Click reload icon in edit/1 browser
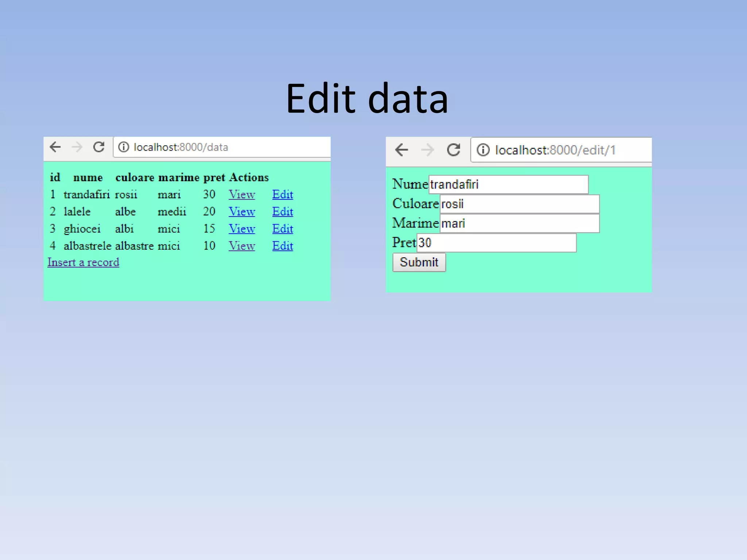The height and width of the screenshot is (560, 747). click(453, 150)
